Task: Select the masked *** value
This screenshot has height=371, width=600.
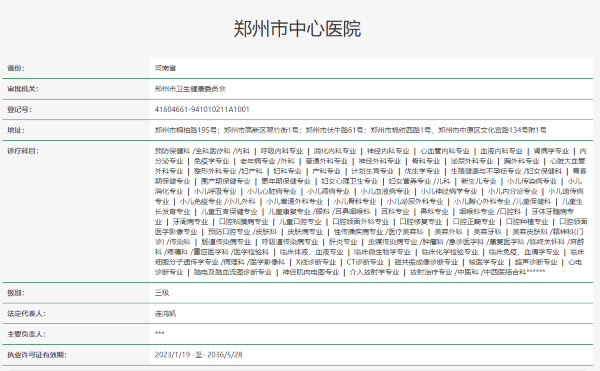Action: 160,334
